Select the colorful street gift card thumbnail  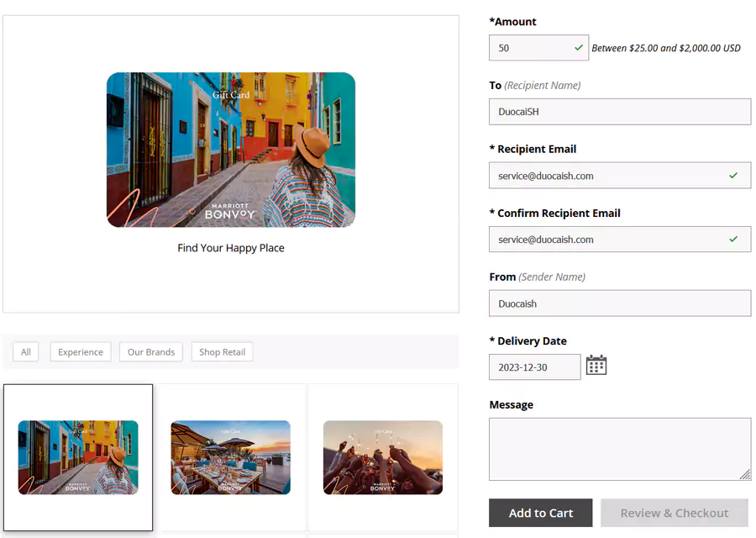(x=78, y=457)
